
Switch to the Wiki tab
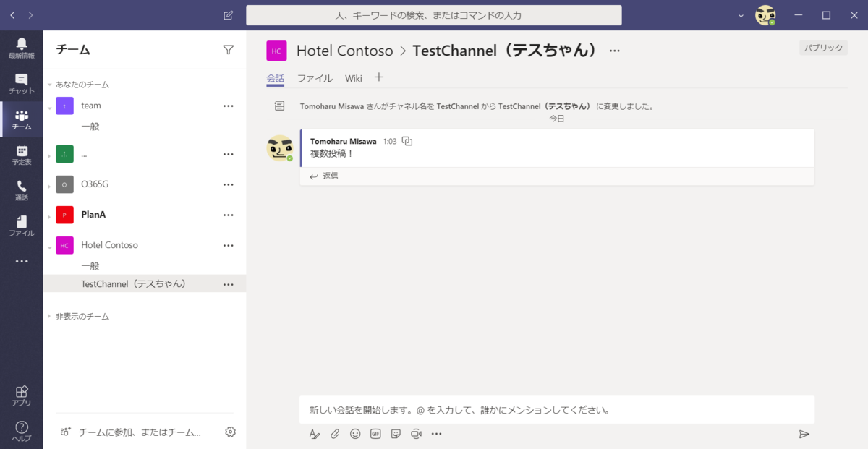pos(353,78)
